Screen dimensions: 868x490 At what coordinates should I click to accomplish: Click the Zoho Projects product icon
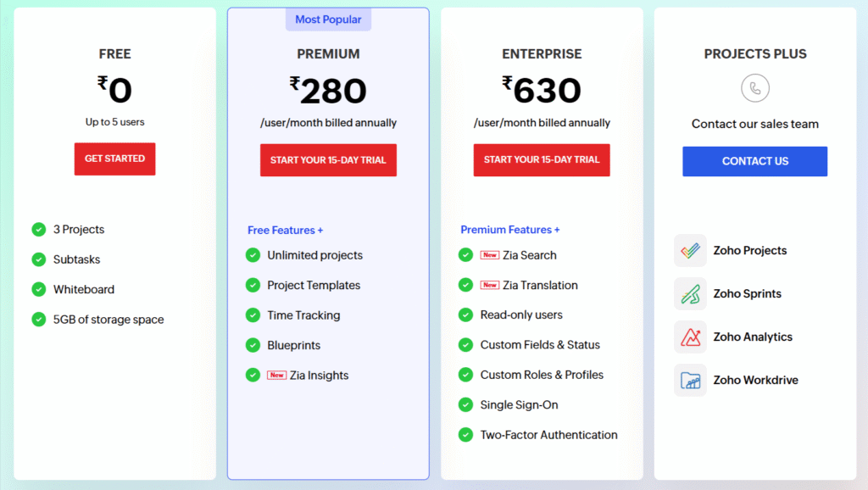pos(690,251)
